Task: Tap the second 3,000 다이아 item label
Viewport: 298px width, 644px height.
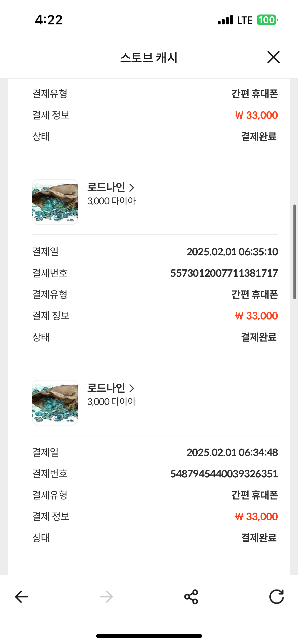Action: pos(112,402)
